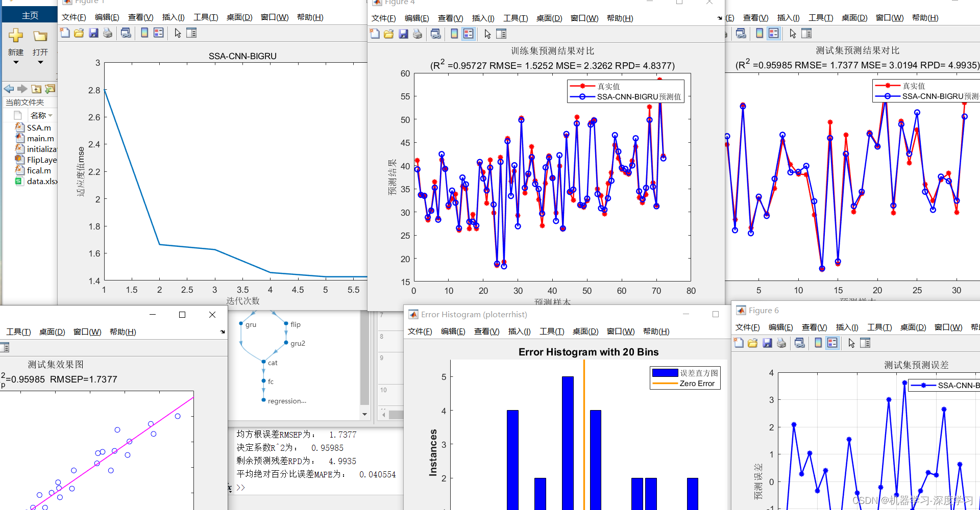Image resolution: width=980 pixels, height=510 pixels.
Task: Toggle Insert Colorbar in Figure 4 toolbar
Action: point(454,34)
